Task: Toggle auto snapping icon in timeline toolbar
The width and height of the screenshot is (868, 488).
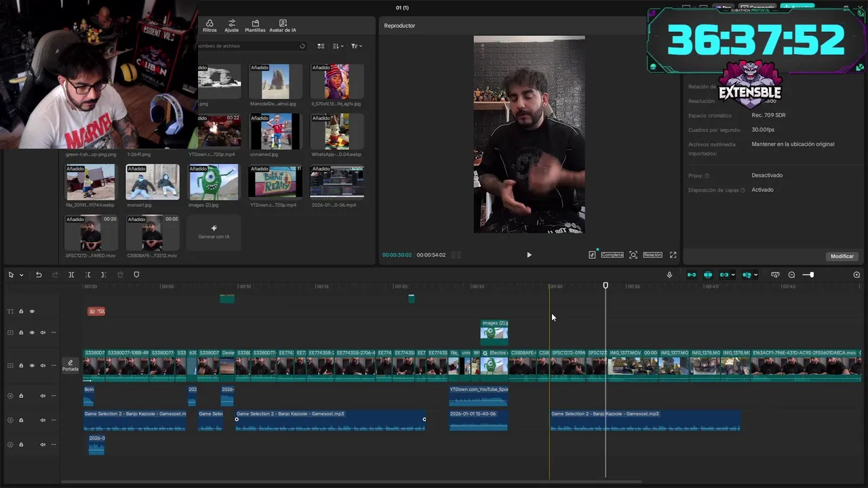Action: click(x=708, y=274)
